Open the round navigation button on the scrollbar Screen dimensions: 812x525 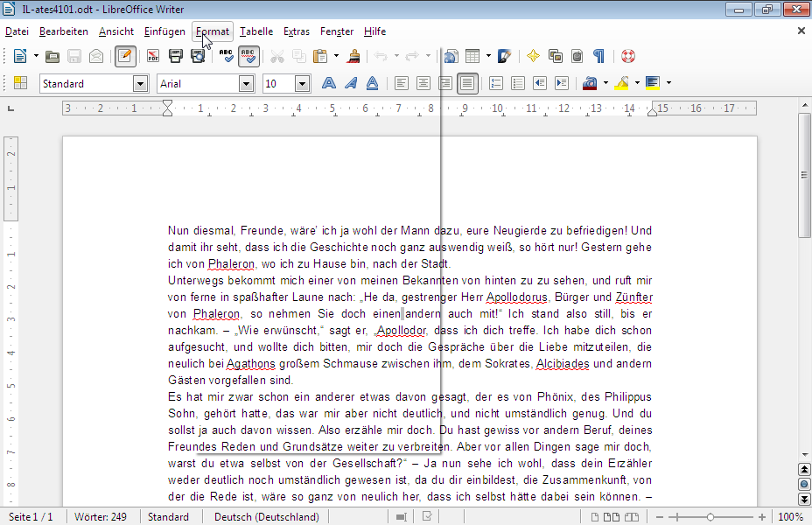804,484
